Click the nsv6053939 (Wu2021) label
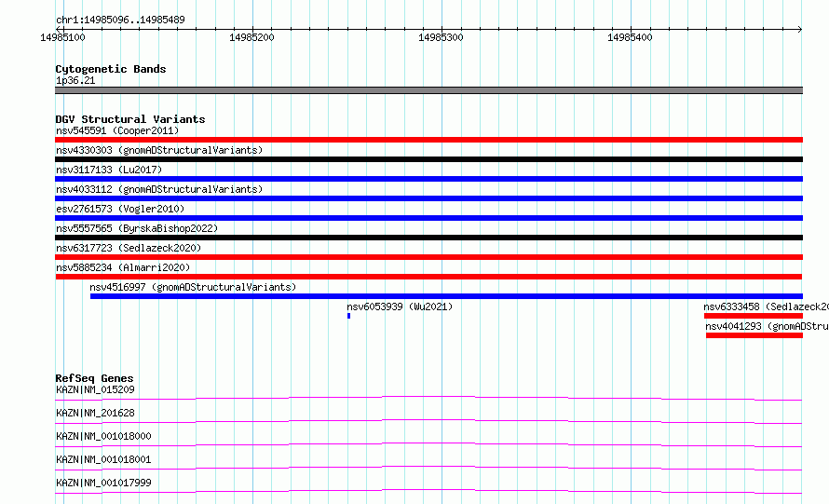The width and height of the screenshot is (829, 504). 400,306
